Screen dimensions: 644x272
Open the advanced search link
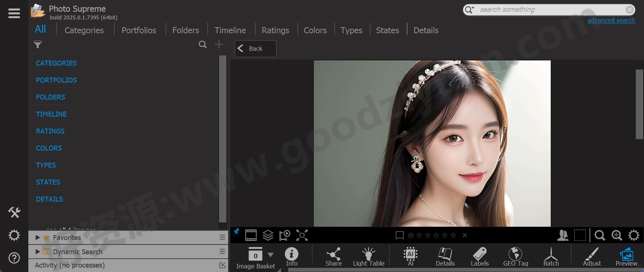[611, 20]
